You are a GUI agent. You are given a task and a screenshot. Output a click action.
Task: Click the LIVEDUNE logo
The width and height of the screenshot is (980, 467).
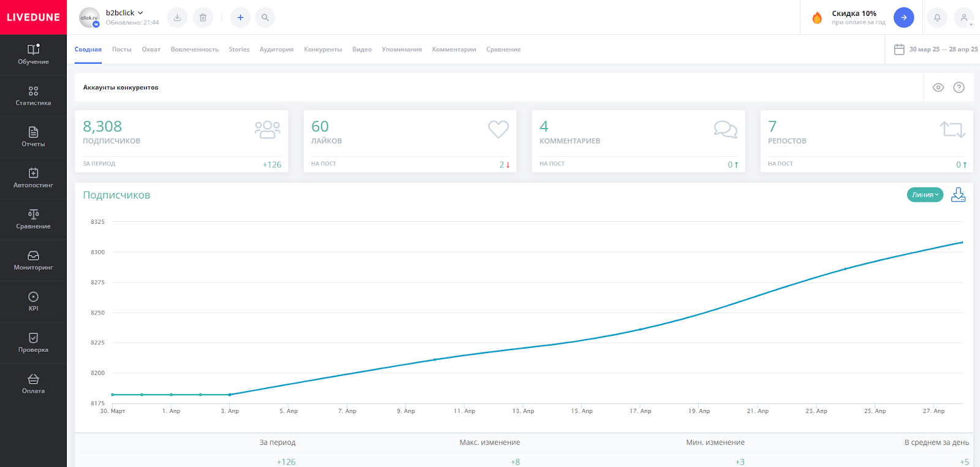33,17
